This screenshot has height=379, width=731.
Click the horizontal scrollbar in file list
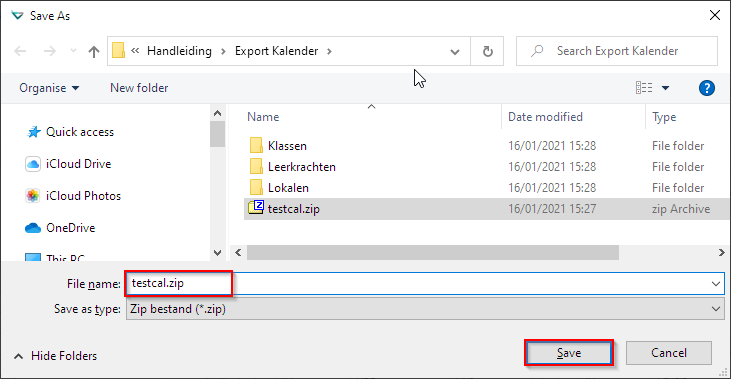tap(433, 253)
